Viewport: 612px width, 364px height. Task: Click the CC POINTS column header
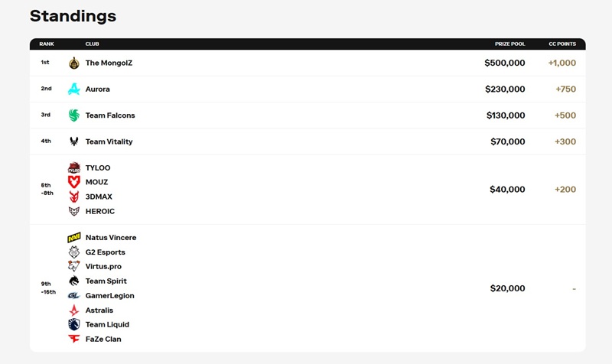(562, 44)
